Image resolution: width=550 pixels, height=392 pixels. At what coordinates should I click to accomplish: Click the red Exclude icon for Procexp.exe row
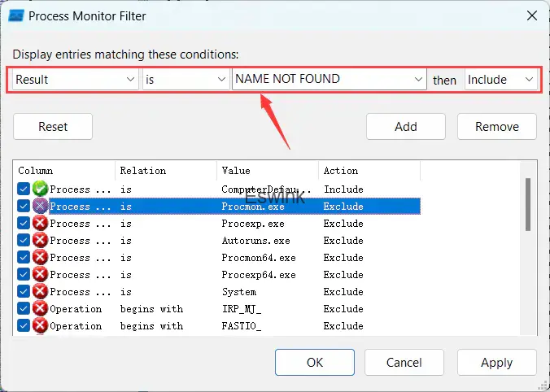pyautogui.click(x=41, y=224)
